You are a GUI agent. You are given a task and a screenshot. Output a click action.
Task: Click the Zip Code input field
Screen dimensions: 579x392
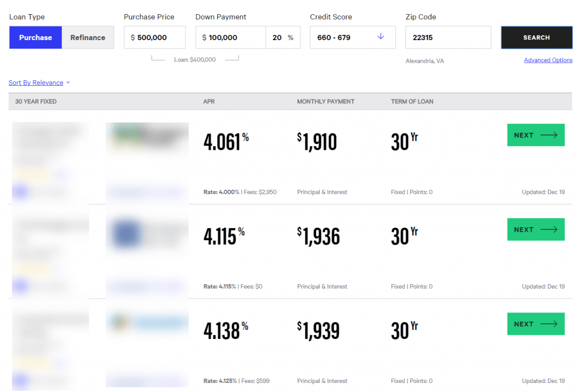point(448,37)
